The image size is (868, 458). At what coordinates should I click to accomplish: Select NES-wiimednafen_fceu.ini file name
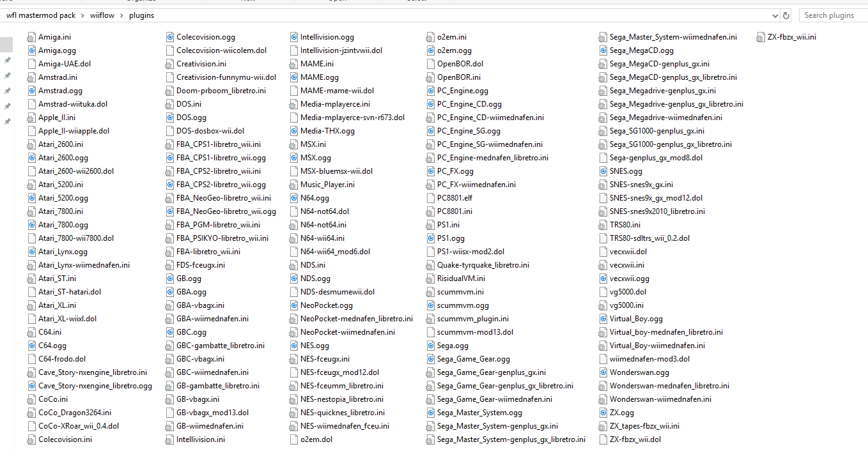coord(345,426)
